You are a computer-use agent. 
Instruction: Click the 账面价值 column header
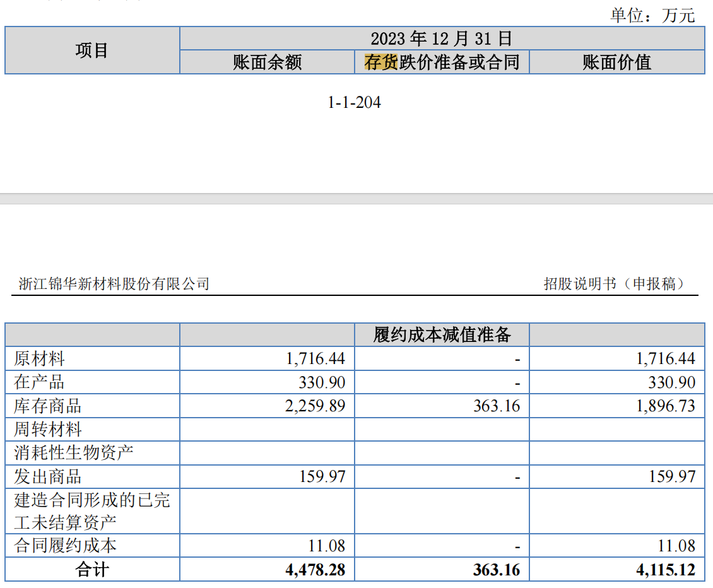tap(616, 62)
